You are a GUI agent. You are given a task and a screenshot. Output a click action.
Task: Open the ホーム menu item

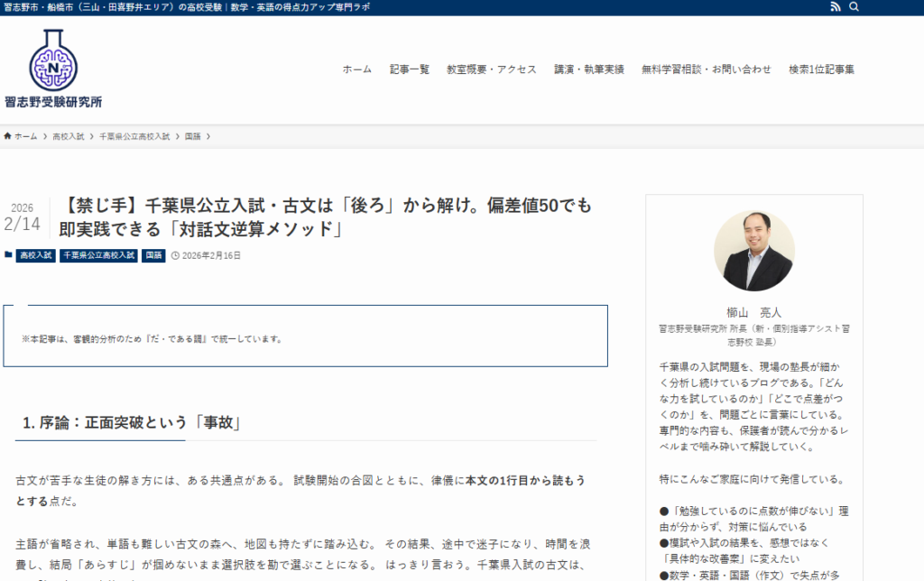356,69
